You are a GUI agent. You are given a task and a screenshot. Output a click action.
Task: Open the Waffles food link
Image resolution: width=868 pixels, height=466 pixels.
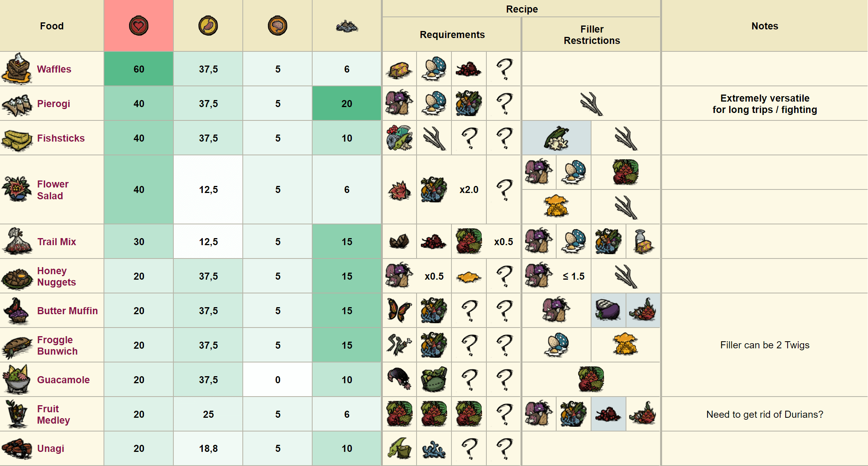(x=54, y=69)
